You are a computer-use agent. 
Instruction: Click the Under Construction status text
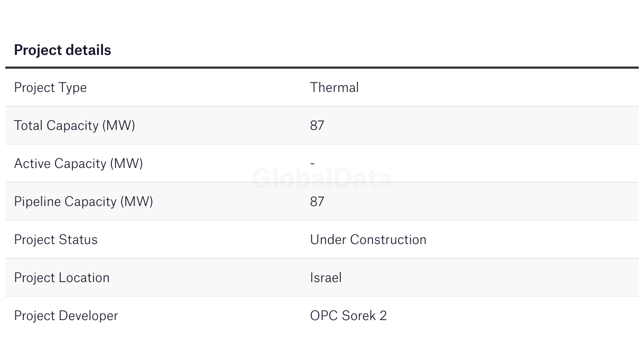click(368, 240)
